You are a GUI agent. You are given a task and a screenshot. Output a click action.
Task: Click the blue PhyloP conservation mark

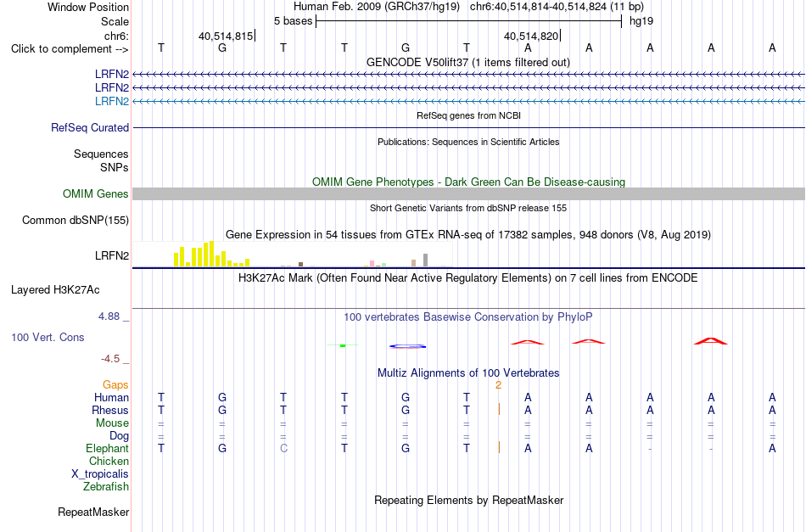coord(407,346)
